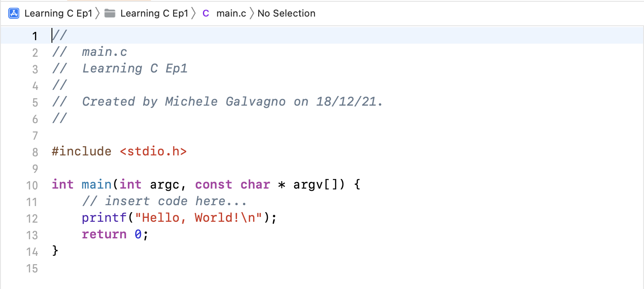Click the <stdio.h> header name
644x289 pixels.
click(x=153, y=151)
